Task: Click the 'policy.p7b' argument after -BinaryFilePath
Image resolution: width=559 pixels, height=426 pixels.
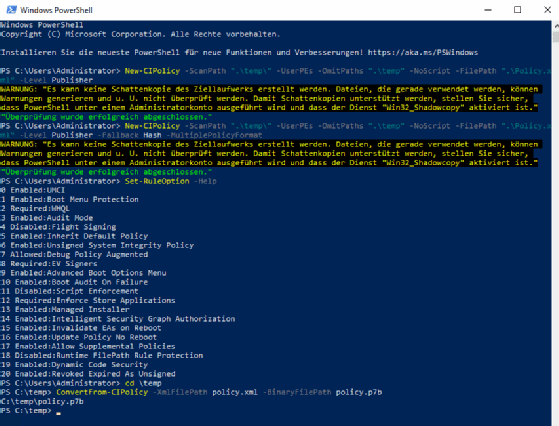Action: [359, 392]
